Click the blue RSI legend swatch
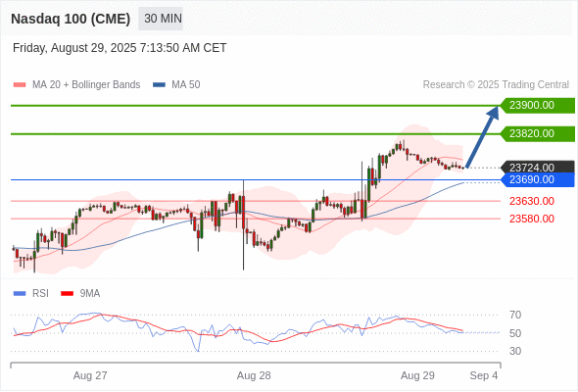 [x=20, y=294]
